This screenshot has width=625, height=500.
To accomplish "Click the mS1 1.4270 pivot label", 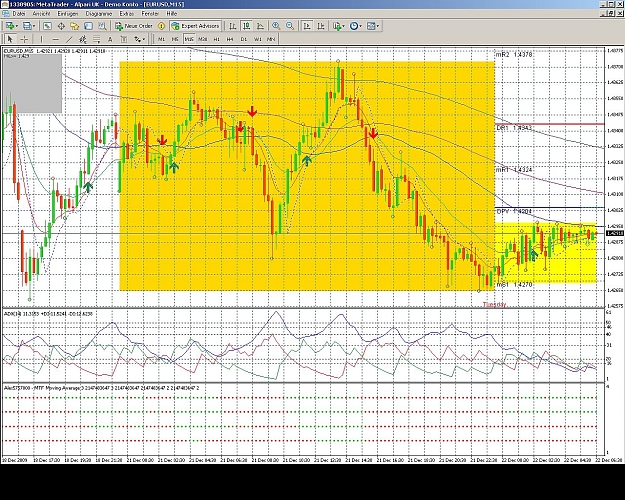I will (514, 285).
